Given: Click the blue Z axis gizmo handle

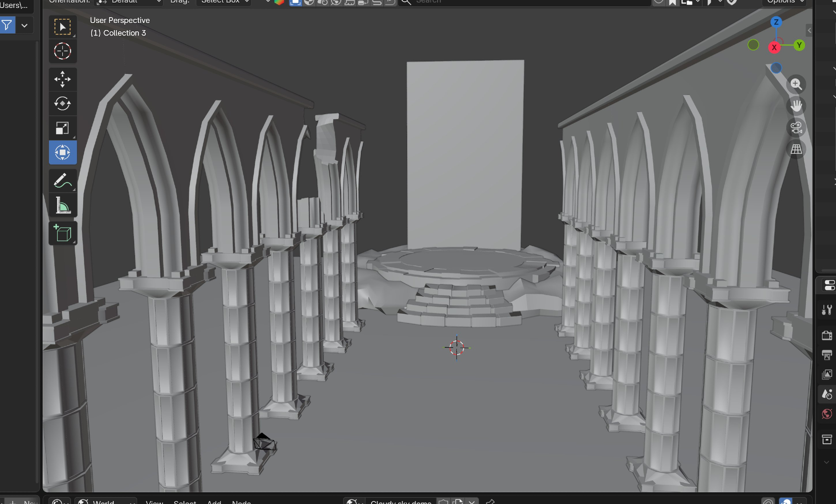Looking at the screenshot, I should [x=776, y=22].
